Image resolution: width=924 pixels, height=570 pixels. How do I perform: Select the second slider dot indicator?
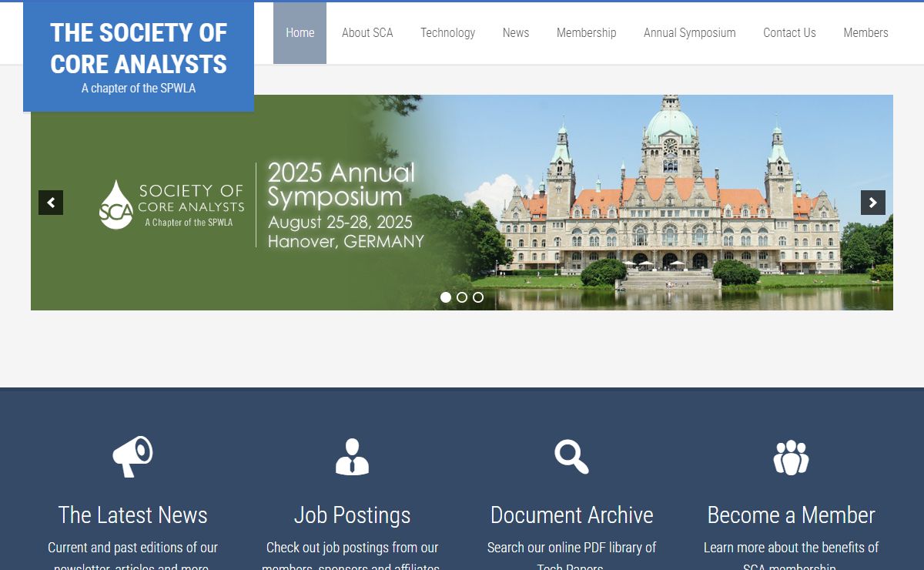462,297
